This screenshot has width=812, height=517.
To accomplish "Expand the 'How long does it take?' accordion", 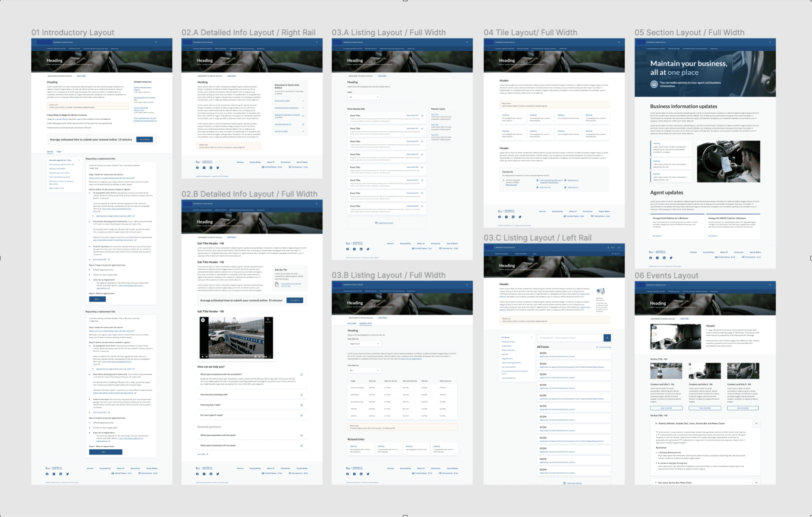I will click(x=301, y=405).
